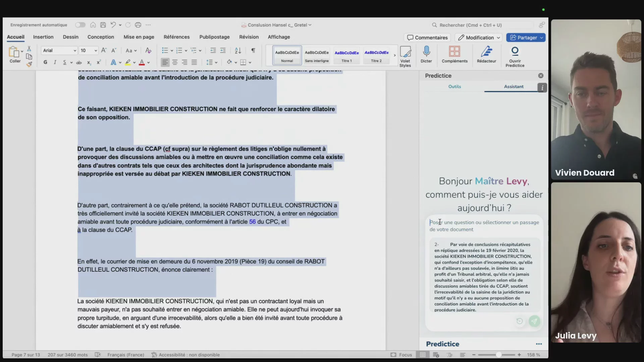The height and width of the screenshot is (362, 644).
Task: Justify the paragraph text
Action: click(x=194, y=62)
